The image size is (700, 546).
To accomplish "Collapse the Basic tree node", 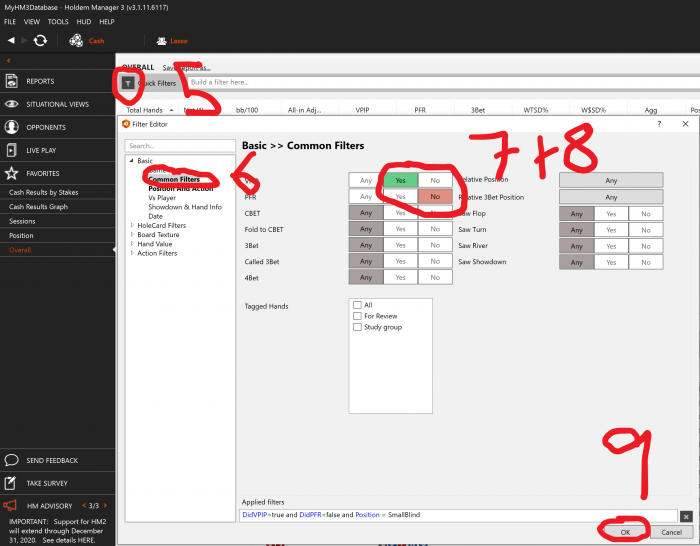I will click(x=132, y=161).
